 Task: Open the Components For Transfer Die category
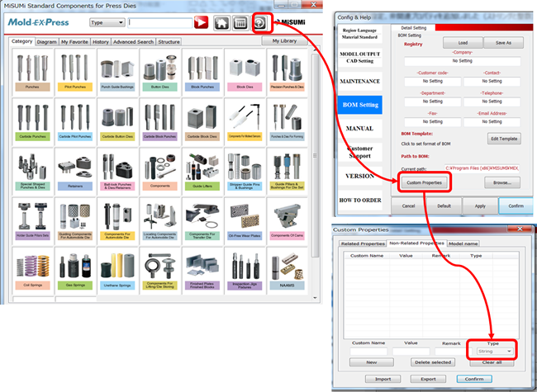(202, 221)
